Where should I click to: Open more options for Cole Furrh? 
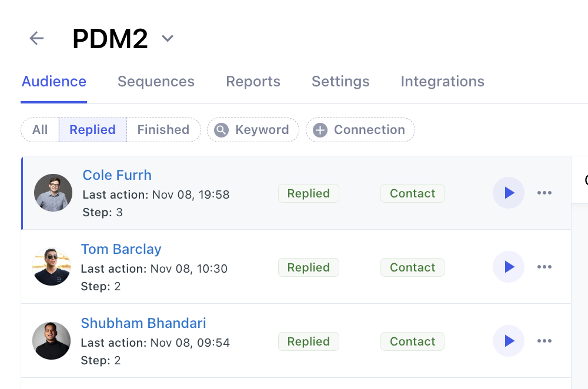[544, 193]
